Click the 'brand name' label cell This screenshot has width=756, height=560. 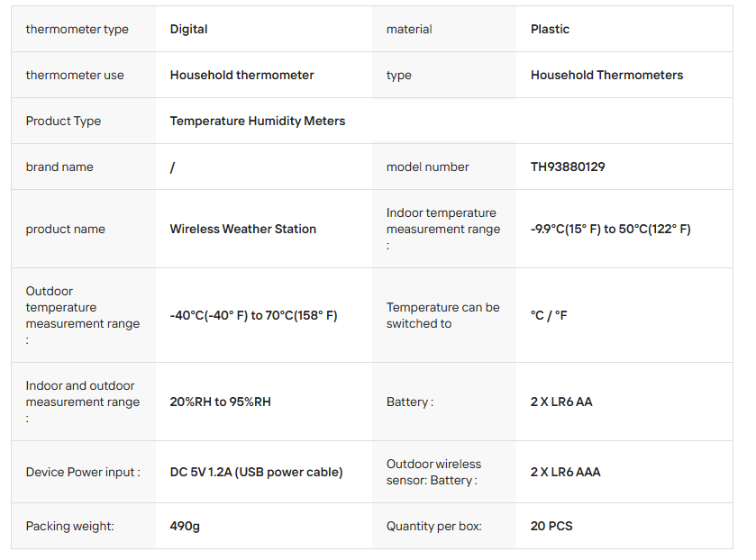[59, 167]
